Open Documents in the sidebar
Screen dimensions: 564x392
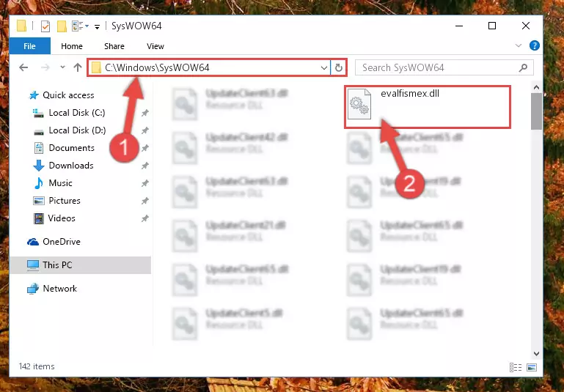tap(71, 148)
